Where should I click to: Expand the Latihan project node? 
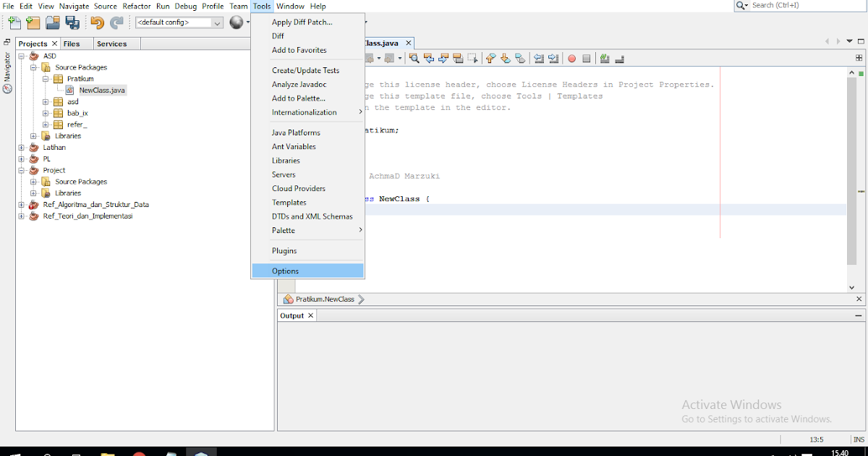[20, 147]
